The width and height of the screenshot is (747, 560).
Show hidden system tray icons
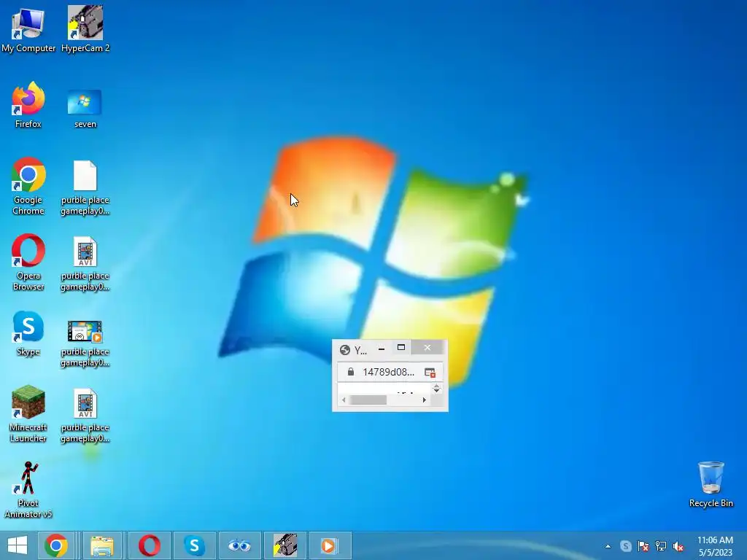(608, 546)
